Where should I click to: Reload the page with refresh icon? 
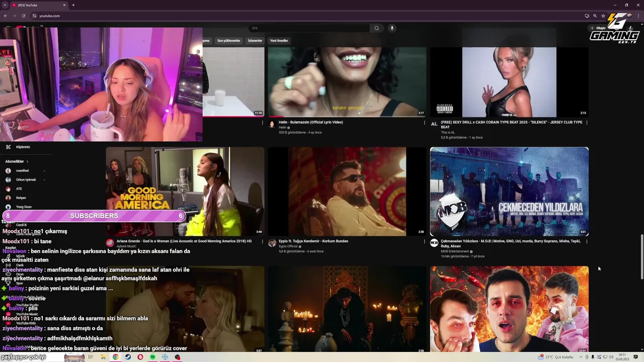pyautogui.click(x=23, y=16)
